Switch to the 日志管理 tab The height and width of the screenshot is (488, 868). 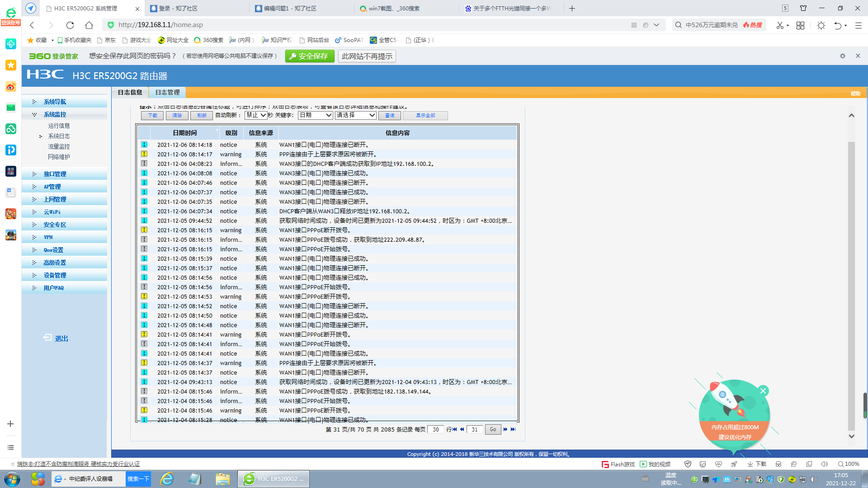(167, 92)
